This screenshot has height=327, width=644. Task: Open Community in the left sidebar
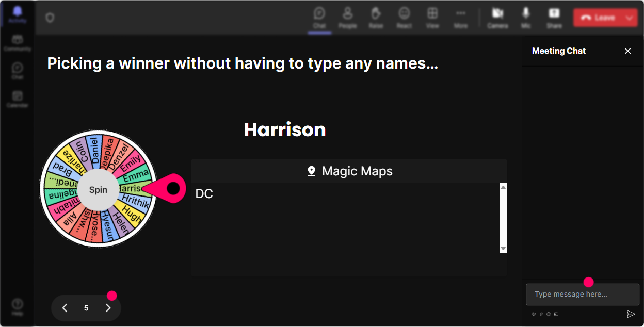click(x=17, y=43)
